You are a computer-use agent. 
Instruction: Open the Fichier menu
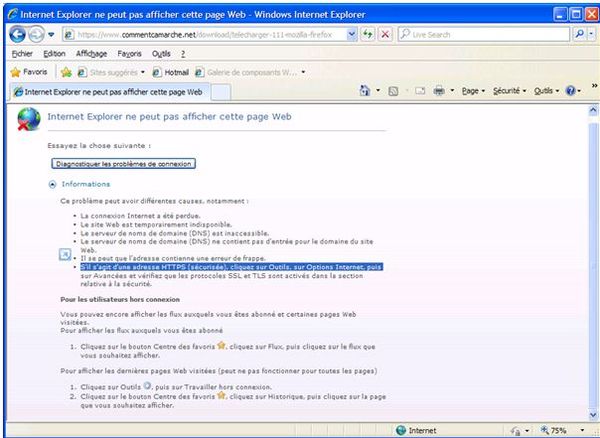pyautogui.click(x=22, y=54)
